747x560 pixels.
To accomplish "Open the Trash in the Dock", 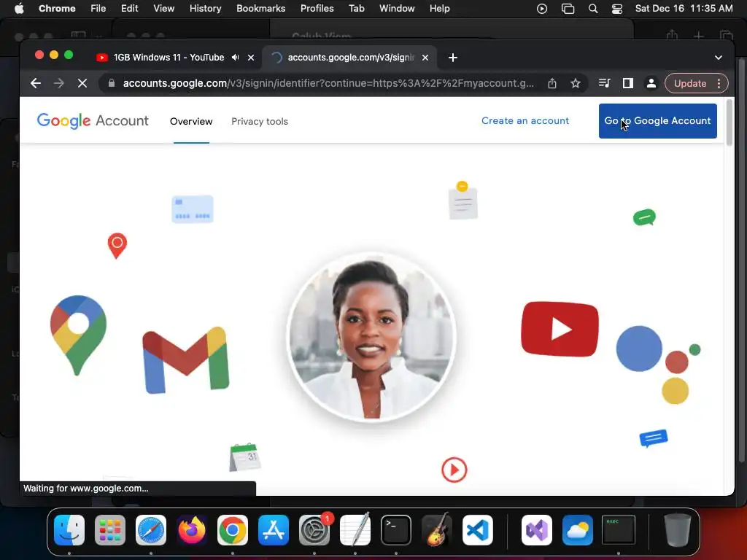I will [x=678, y=530].
